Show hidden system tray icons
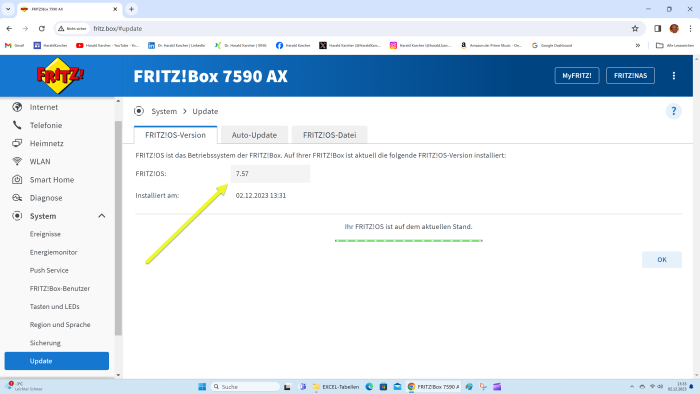 [632, 387]
